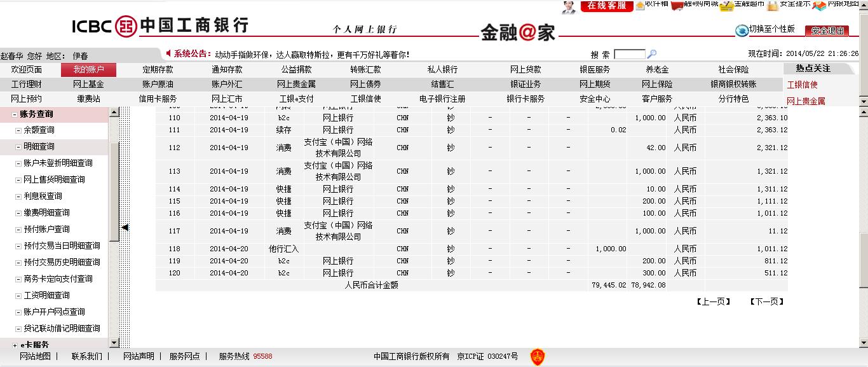
Task: Select 余额查询 in the sidebar
Action: 39,130
